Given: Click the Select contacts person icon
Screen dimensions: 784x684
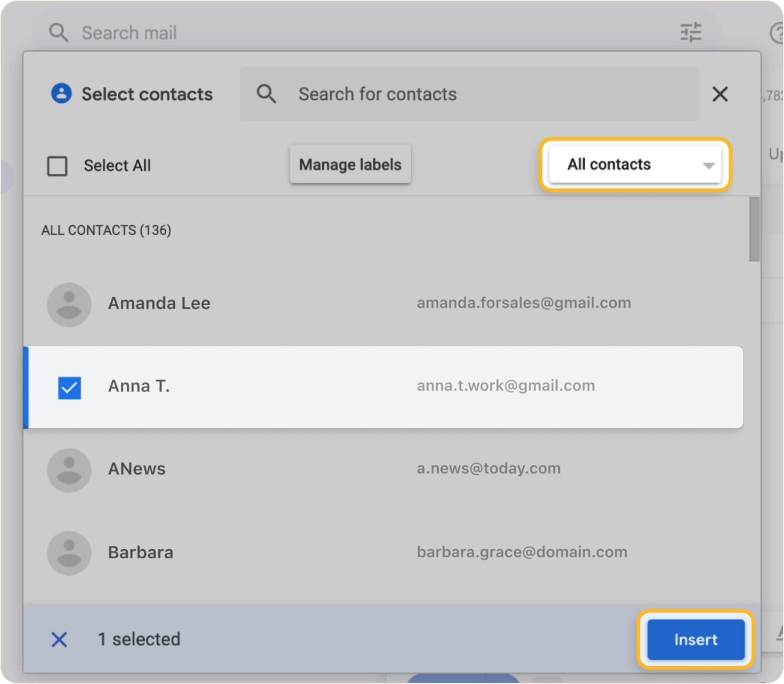Looking at the screenshot, I should click(x=61, y=94).
